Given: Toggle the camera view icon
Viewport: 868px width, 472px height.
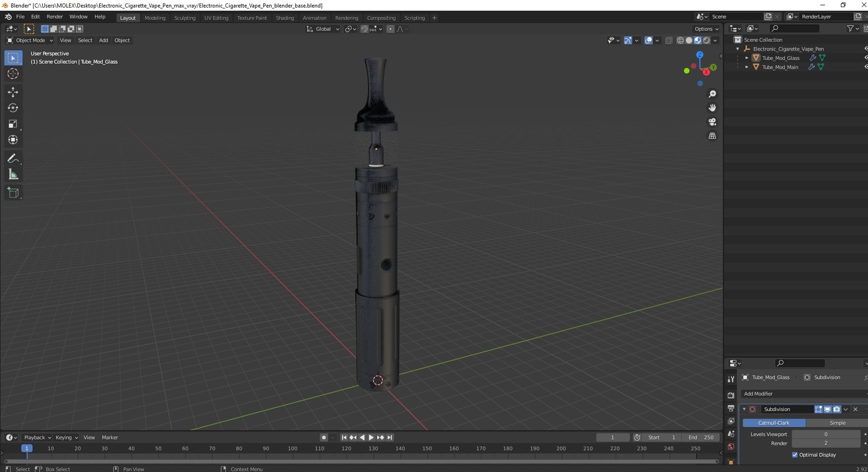Looking at the screenshot, I should [x=712, y=122].
